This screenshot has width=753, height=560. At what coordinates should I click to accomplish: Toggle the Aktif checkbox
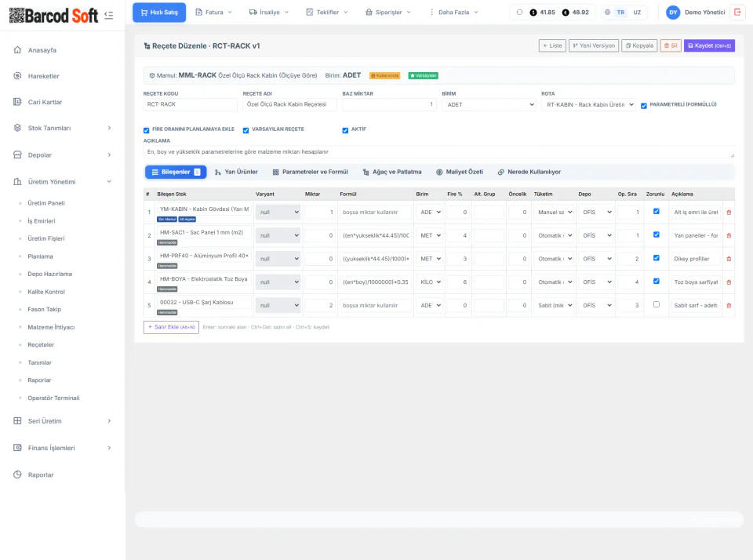coord(345,130)
